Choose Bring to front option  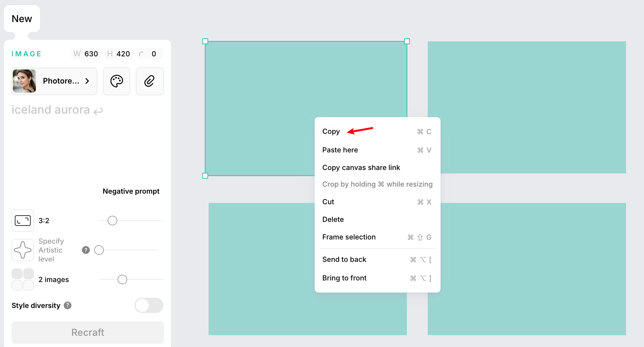point(344,278)
